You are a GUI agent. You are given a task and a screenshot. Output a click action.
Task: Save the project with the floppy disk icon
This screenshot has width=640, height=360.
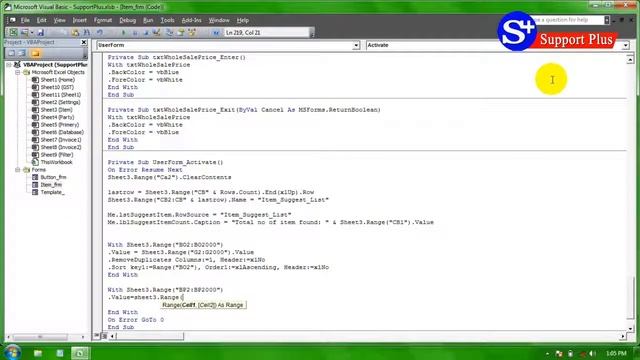[41, 32]
